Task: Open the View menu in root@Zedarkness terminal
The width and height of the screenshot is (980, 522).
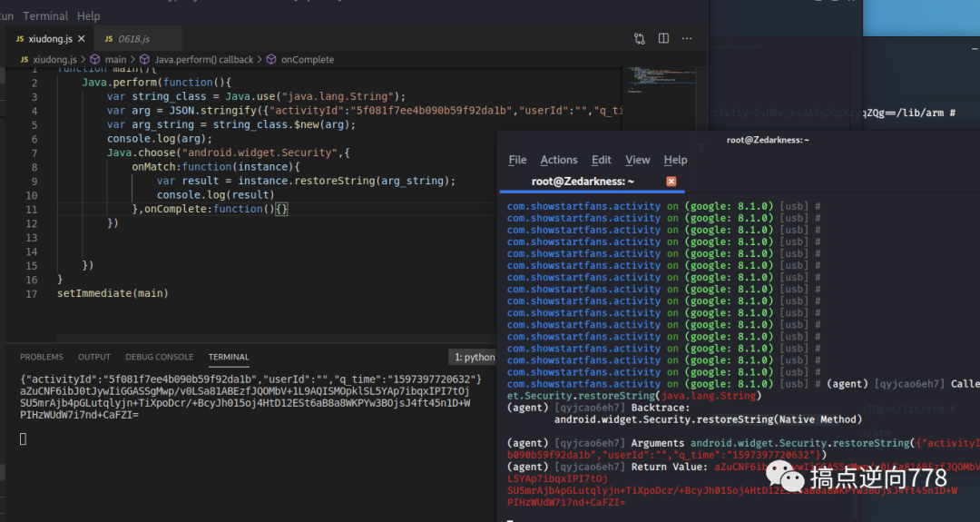Action: pos(638,160)
